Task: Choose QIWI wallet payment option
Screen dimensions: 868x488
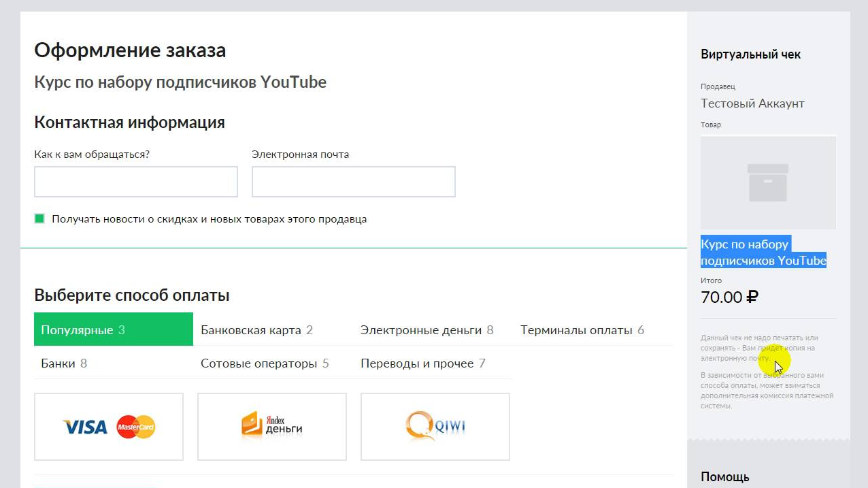Action: (x=435, y=427)
